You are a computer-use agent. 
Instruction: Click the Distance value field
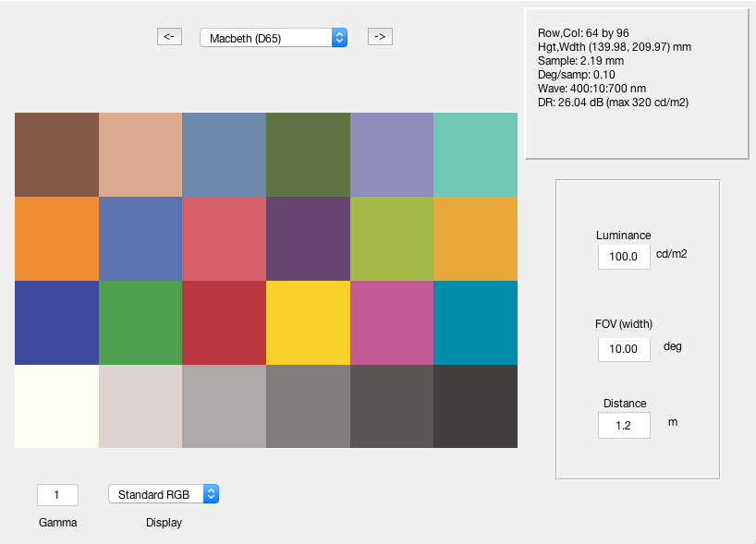click(624, 426)
